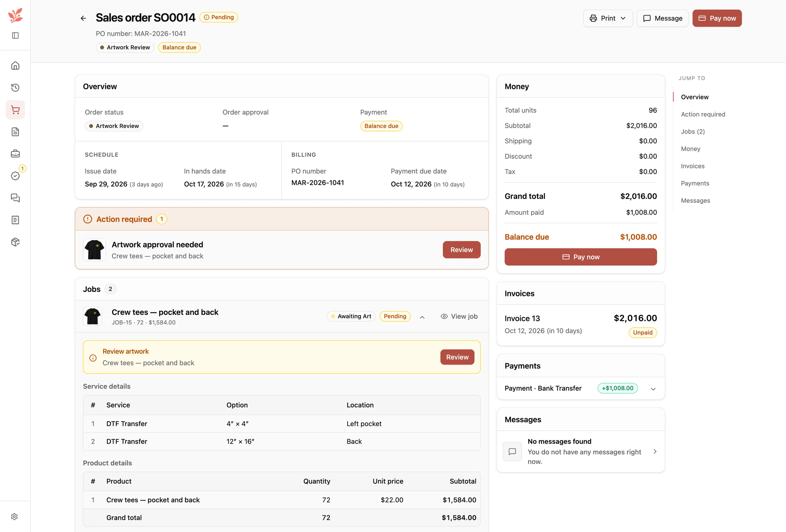Click the Awaiting Art status badge
The width and height of the screenshot is (786, 532).
(351, 316)
